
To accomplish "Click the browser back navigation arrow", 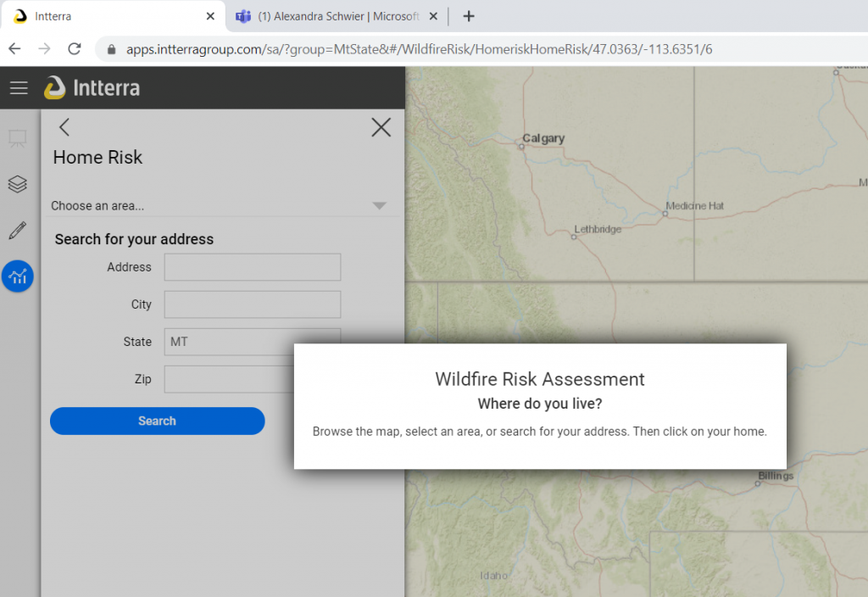I will (x=14, y=49).
